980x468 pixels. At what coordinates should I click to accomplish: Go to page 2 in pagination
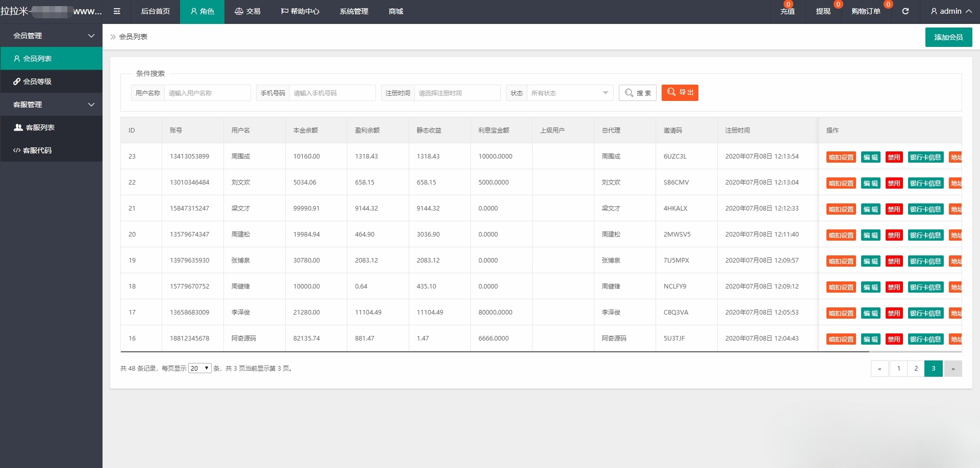[916, 368]
